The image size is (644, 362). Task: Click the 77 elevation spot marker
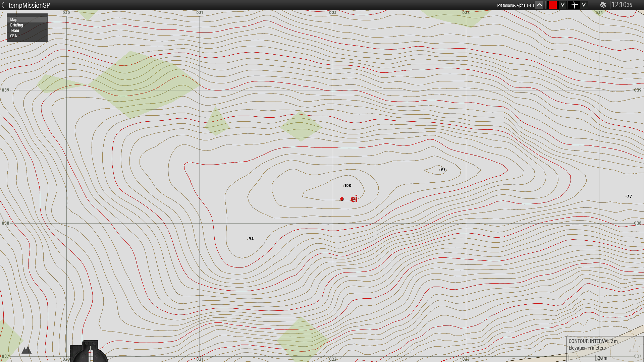click(626, 196)
